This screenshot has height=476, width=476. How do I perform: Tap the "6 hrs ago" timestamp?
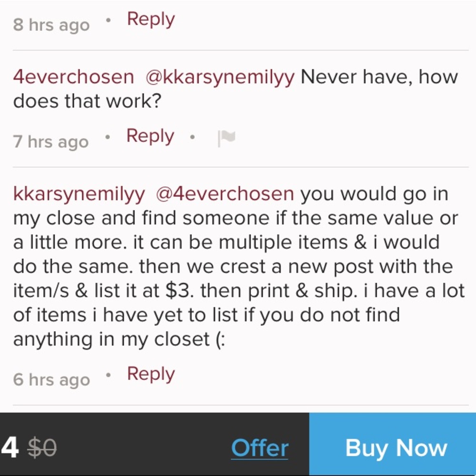(51, 380)
